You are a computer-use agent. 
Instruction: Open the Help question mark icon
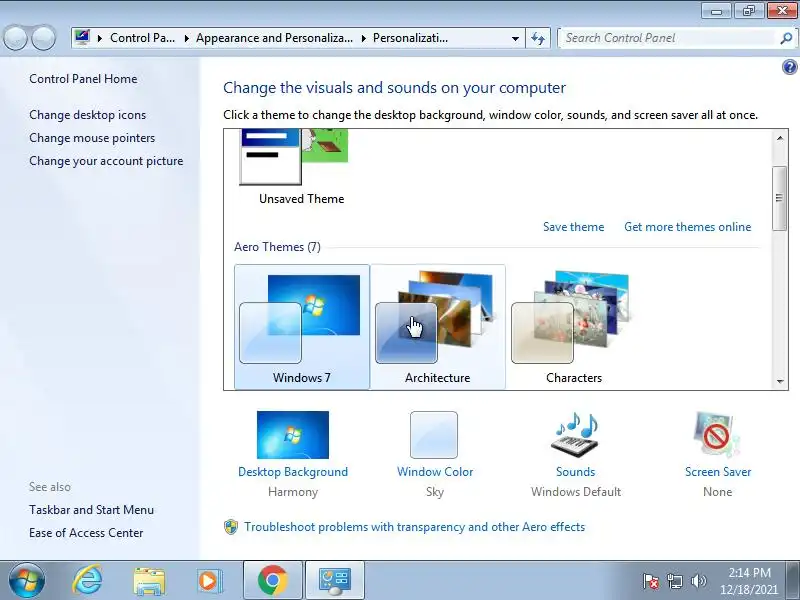point(789,67)
